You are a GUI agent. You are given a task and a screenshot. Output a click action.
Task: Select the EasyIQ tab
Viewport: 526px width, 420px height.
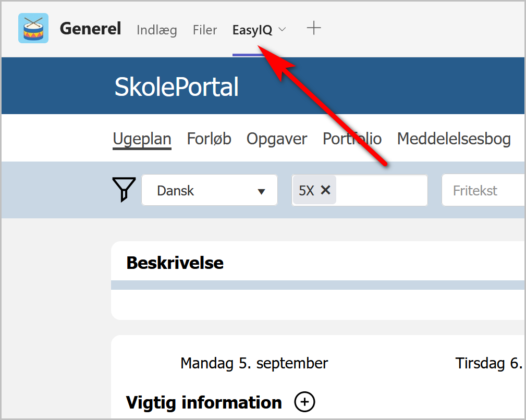pyautogui.click(x=252, y=30)
